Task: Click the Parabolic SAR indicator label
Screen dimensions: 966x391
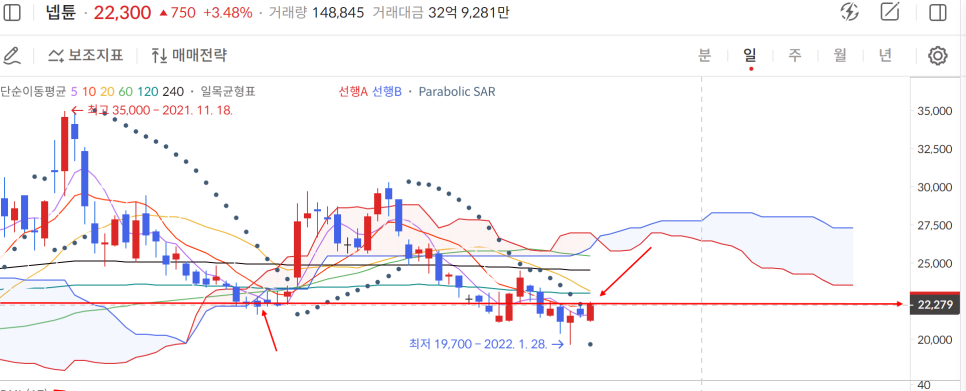Action: tap(457, 92)
